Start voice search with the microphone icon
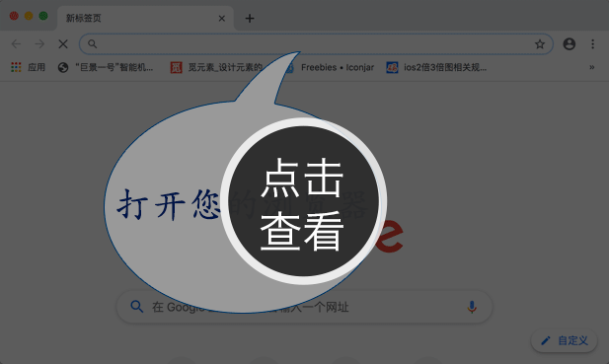609x364 pixels. point(472,307)
